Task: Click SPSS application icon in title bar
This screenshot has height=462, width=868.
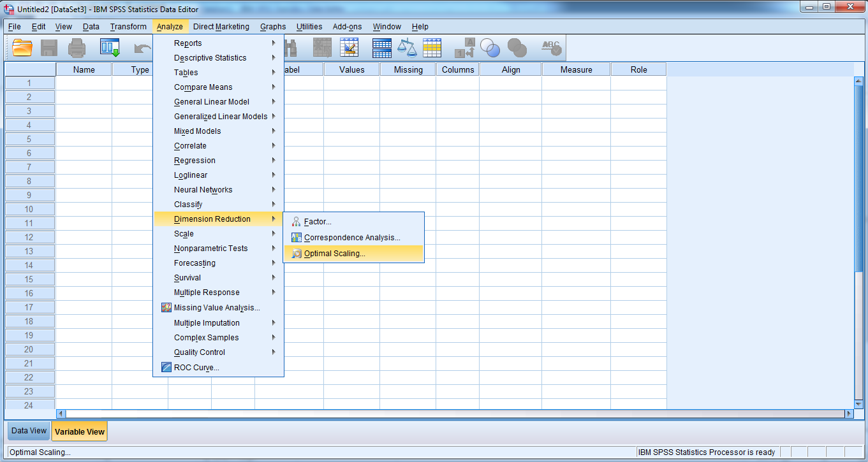Action: [x=9, y=9]
